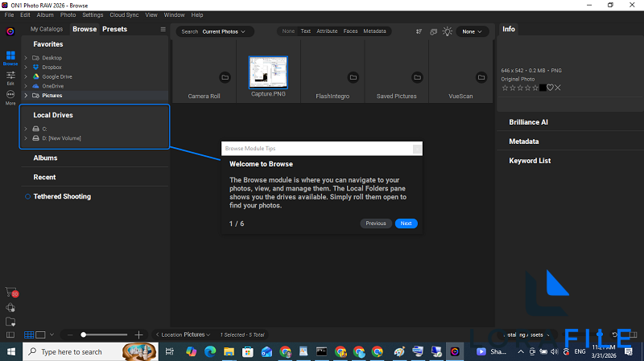Viewport: 644px width, 361px height.
Task: Expand the Pictures favorite folder
Action: coord(26,96)
